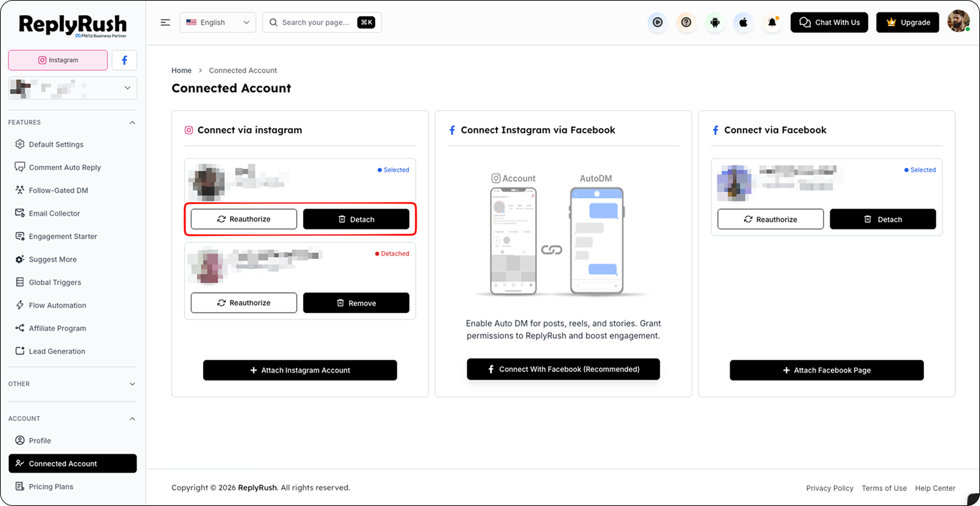
Task: Open the notifications bell icon
Action: click(772, 22)
